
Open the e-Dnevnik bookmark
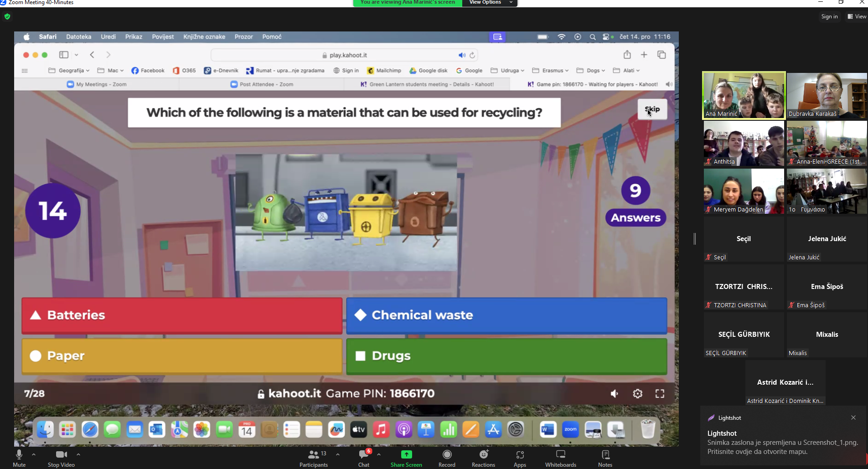pyautogui.click(x=221, y=71)
